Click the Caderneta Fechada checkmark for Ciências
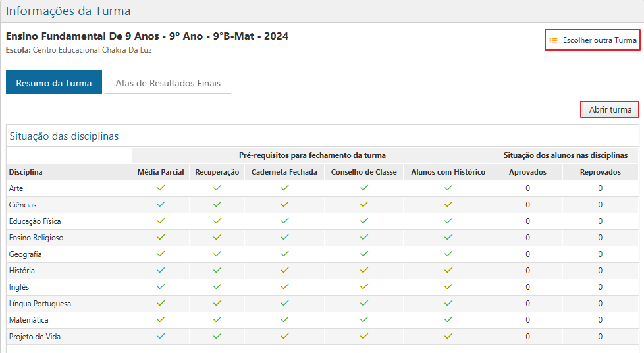644x353 pixels. (x=284, y=204)
